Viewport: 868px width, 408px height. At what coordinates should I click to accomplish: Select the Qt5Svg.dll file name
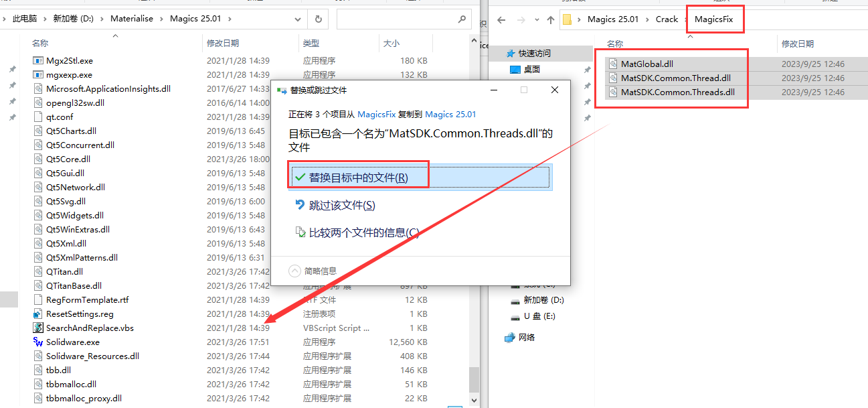[x=66, y=202]
